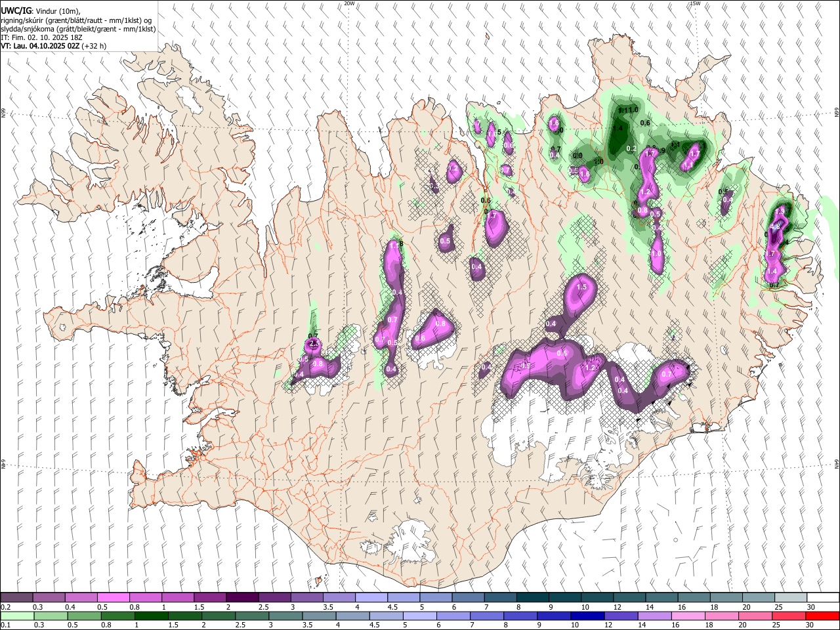
Task: Select the 'IT: Fim. 02. 10. 2025 18Z' line
Action: tap(41, 37)
